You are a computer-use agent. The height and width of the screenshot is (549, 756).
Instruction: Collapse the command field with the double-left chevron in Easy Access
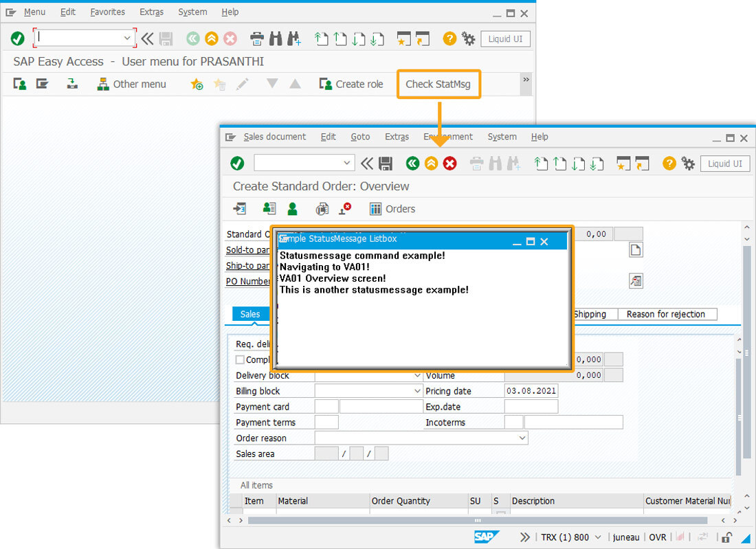[x=148, y=38]
